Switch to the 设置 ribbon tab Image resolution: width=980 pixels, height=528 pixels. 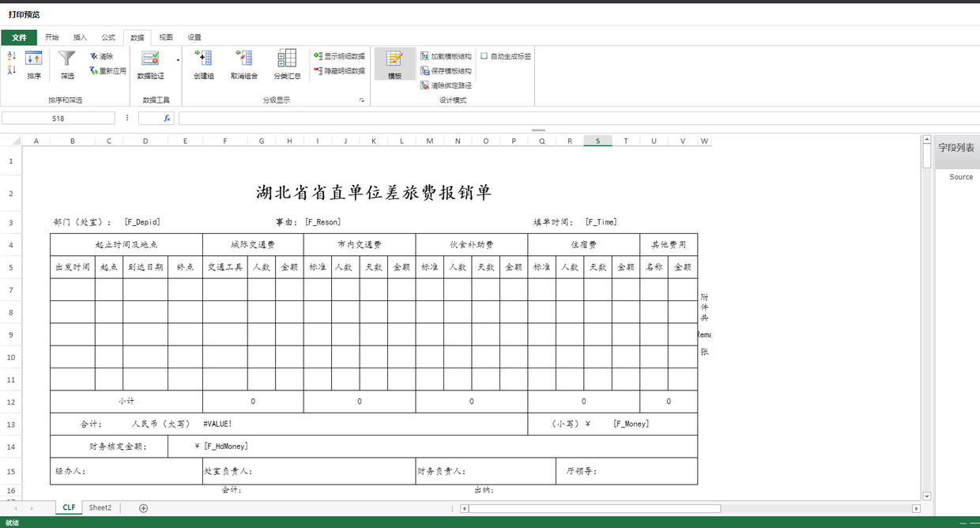coord(194,37)
